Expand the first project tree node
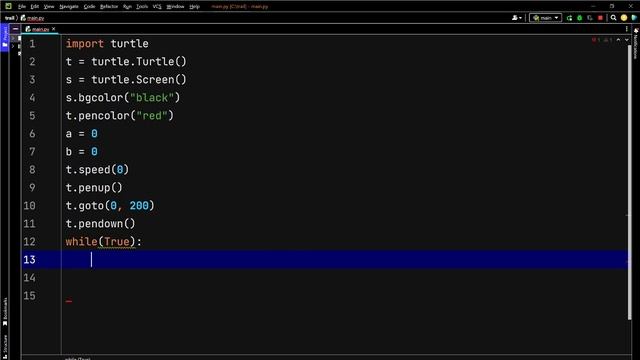The image size is (640, 360). (x=13, y=38)
